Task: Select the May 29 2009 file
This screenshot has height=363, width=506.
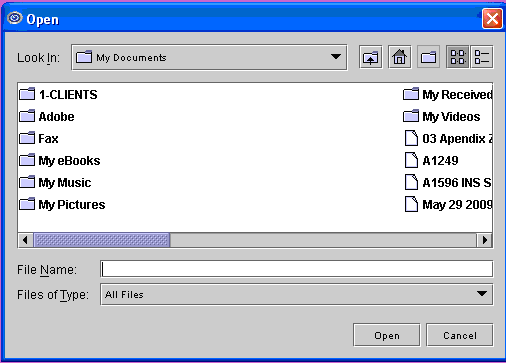Action: [447, 205]
